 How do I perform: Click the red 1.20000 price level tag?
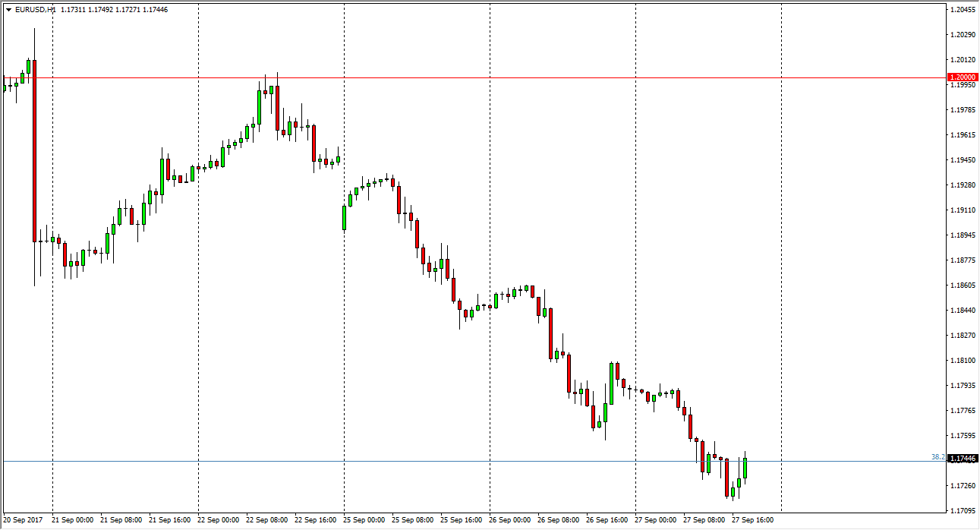963,77
